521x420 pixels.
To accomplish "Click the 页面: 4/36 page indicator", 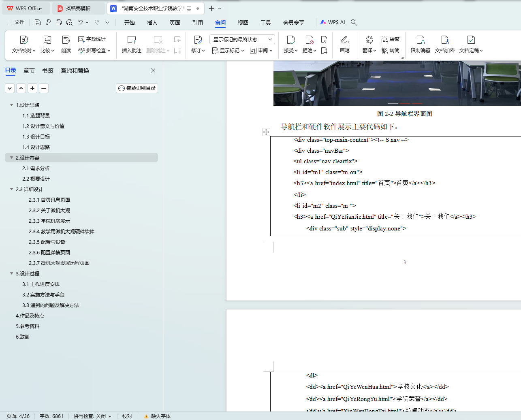I will click(18, 416).
